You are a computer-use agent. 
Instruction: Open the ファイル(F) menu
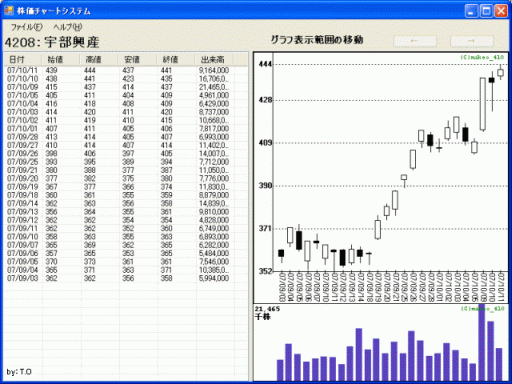(26, 27)
